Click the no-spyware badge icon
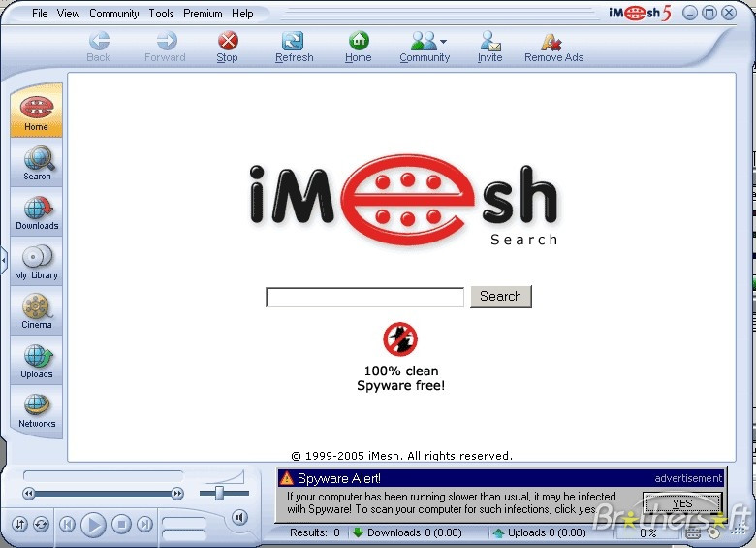This screenshot has width=756, height=548. [400, 339]
